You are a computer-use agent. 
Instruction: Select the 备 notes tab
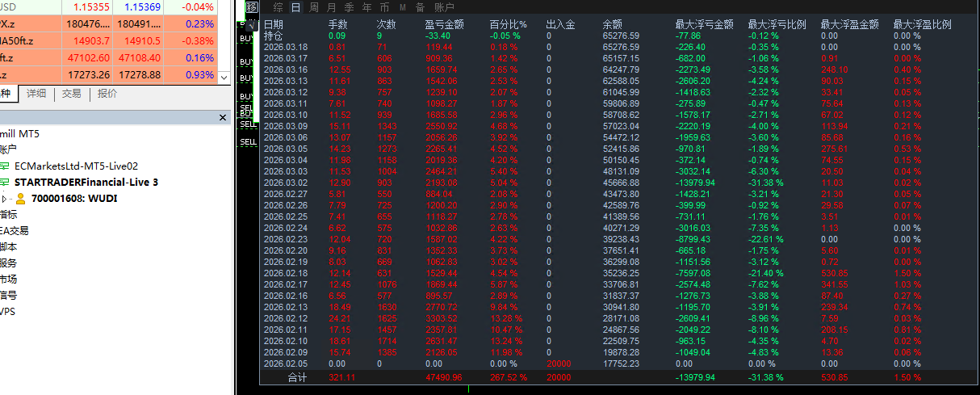point(420,7)
